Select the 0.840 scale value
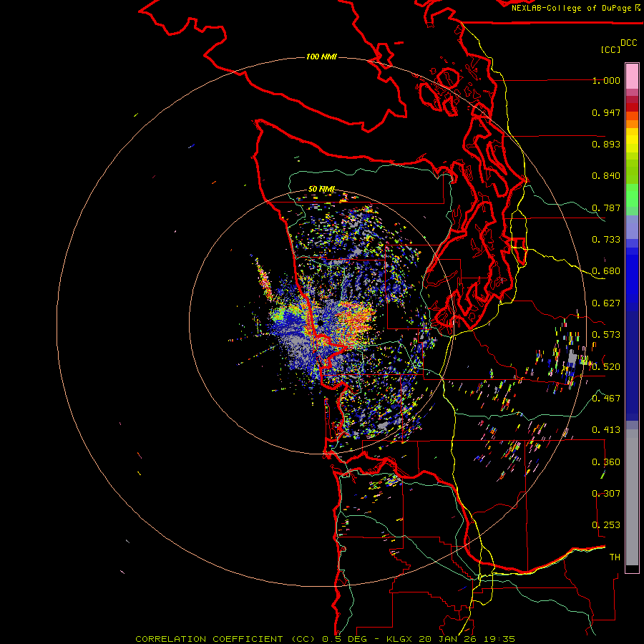The height and width of the screenshot is (644, 644). (x=606, y=176)
